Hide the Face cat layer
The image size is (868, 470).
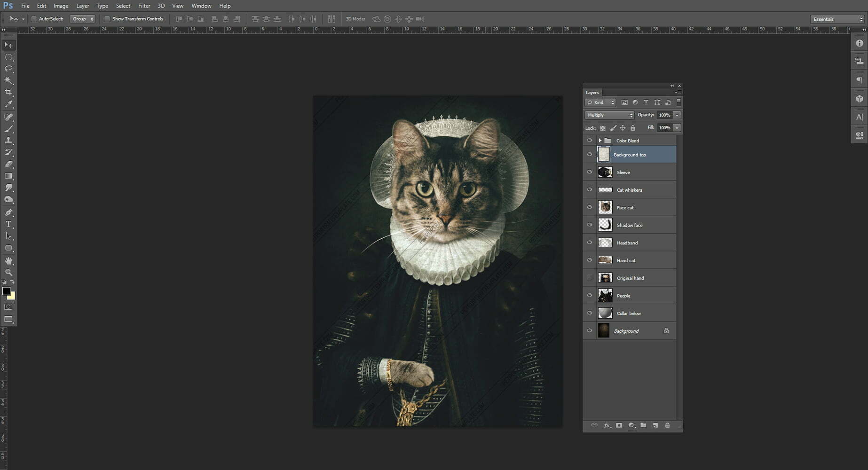click(x=589, y=207)
